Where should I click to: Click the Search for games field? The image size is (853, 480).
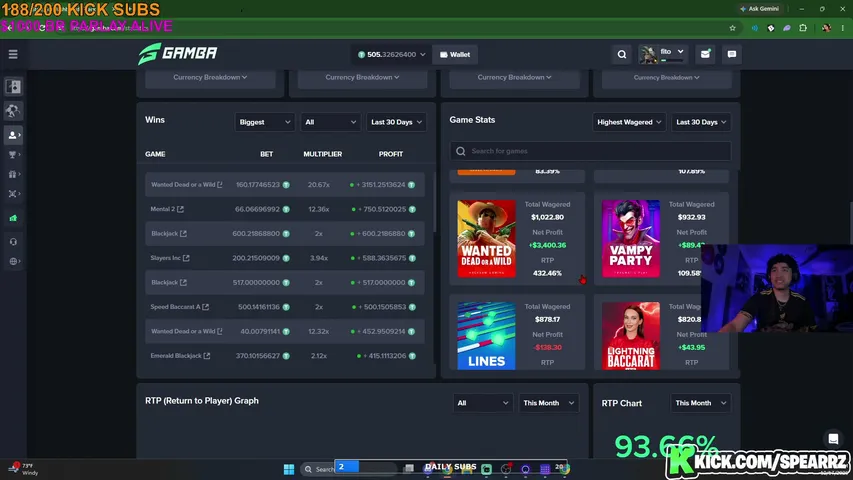tap(590, 151)
